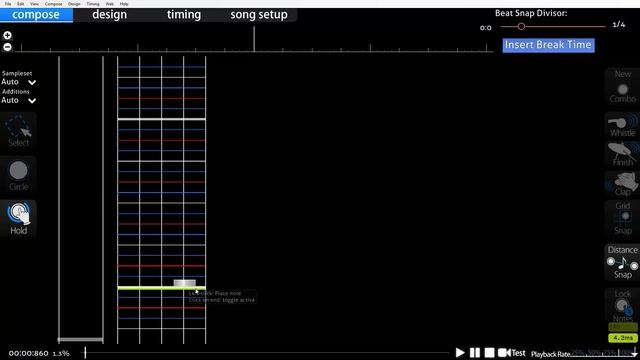Select the gray note in the playfield

click(184, 283)
